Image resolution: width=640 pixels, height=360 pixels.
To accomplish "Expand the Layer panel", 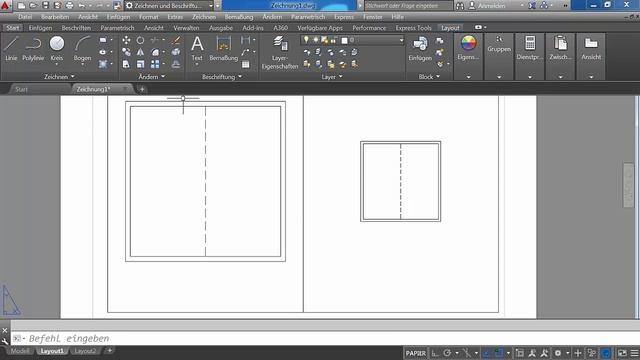I will [x=331, y=76].
